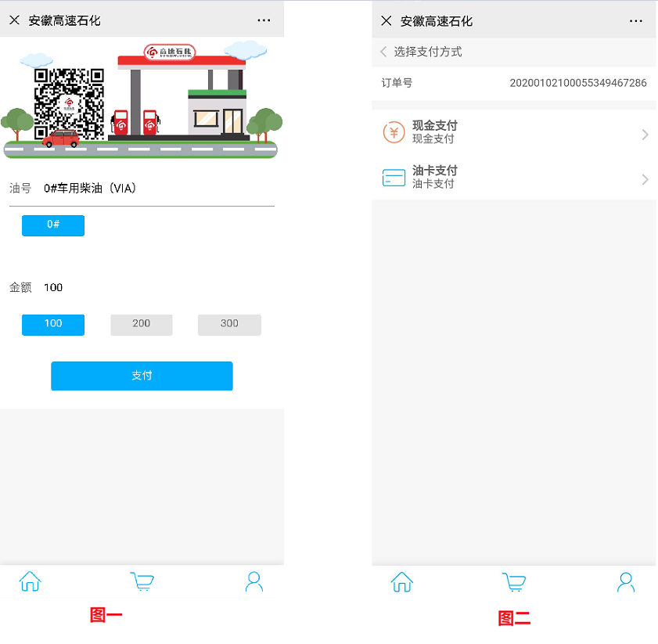Image resolution: width=658 pixels, height=644 pixels.
Task: Open the three-dot menu in the right screen
Action: [x=635, y=21]
